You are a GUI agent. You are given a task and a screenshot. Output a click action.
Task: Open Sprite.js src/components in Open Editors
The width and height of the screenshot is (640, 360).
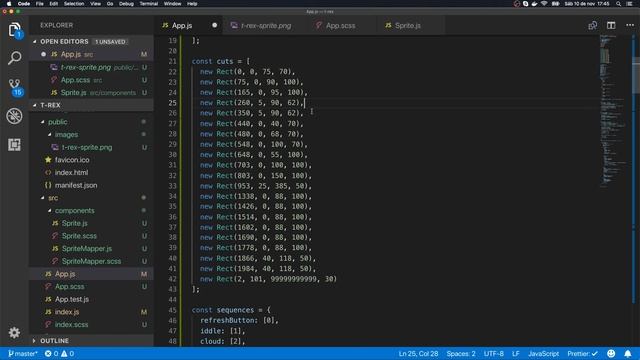(x=91, y=93)
